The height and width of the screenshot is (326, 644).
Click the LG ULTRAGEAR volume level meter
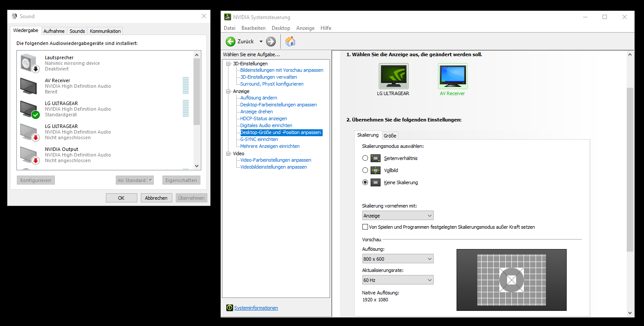click(186, 109)
